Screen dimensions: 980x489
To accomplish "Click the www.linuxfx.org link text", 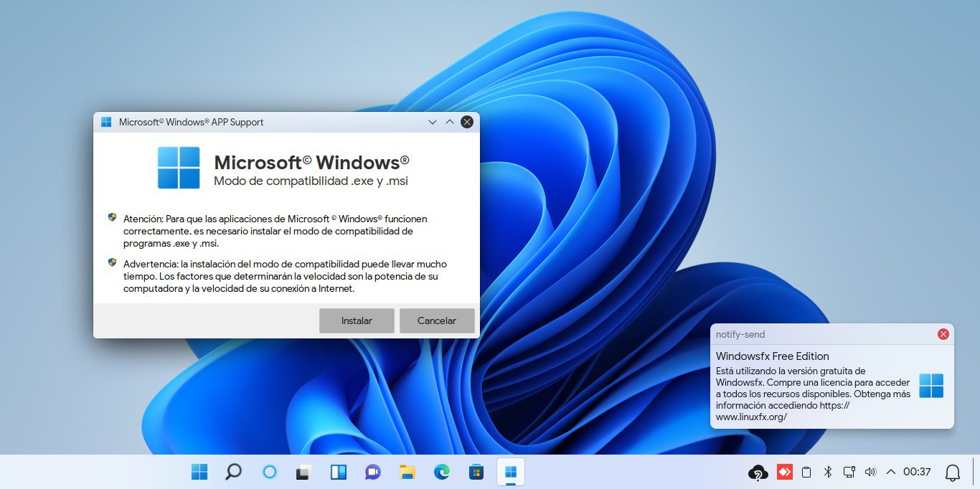I will (751, 417).
